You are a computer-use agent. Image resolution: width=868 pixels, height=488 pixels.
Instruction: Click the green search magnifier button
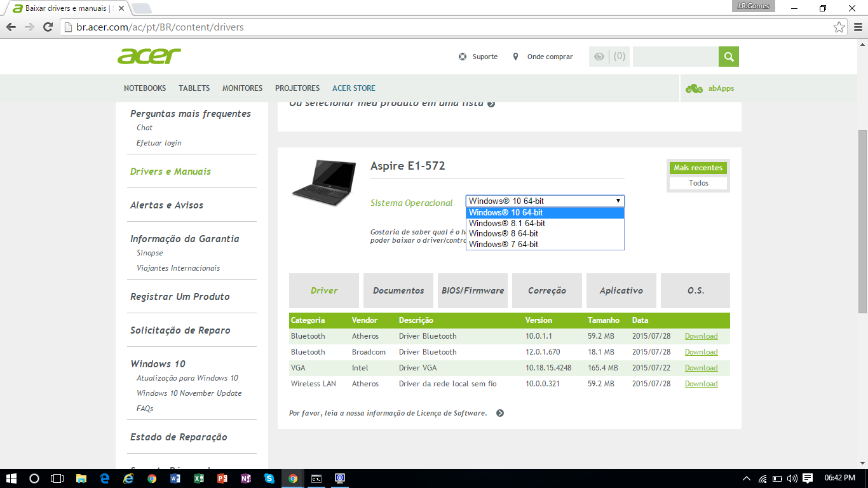[x=729, y=57]
